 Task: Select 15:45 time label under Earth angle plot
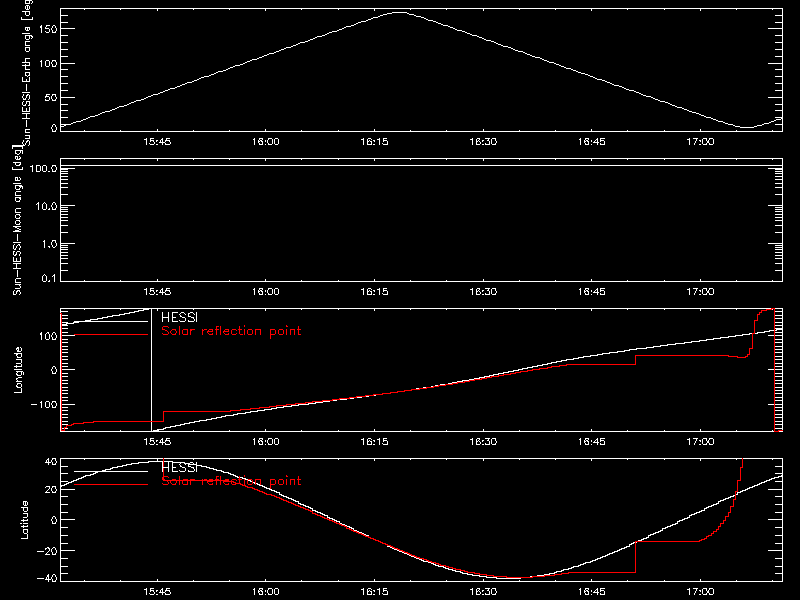pos(157,142)
